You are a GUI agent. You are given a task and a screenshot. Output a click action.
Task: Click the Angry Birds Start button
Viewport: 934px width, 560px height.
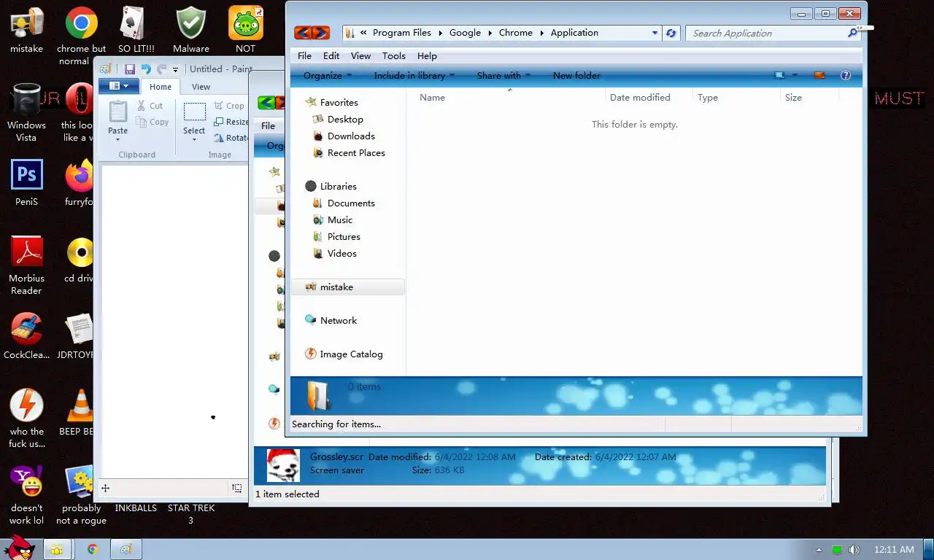click(x=18, y=547)
